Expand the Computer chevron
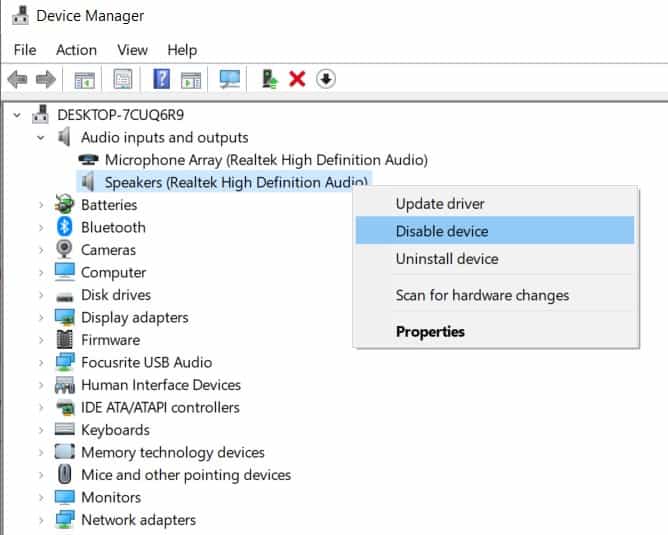This screenshot has width=668, height=535. point(41,273)
